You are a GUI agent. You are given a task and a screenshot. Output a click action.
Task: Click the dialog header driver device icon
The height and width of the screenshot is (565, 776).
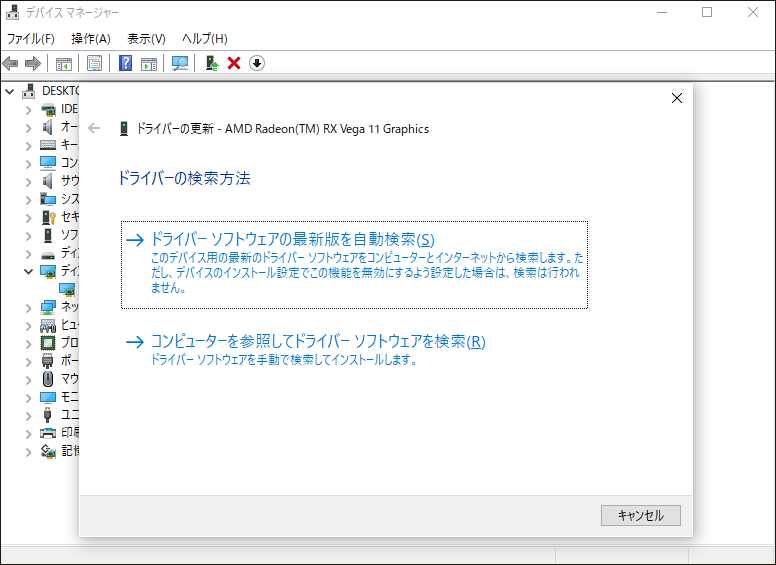click(124, 129)
